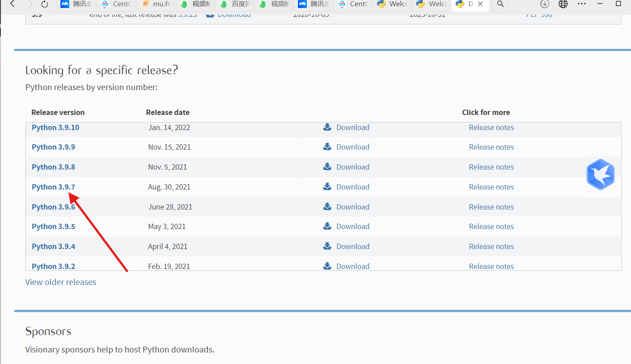Click the download icon for Python 3.9.6
The height and width of the screenshot is (364, 631).
tap(327, 207)
